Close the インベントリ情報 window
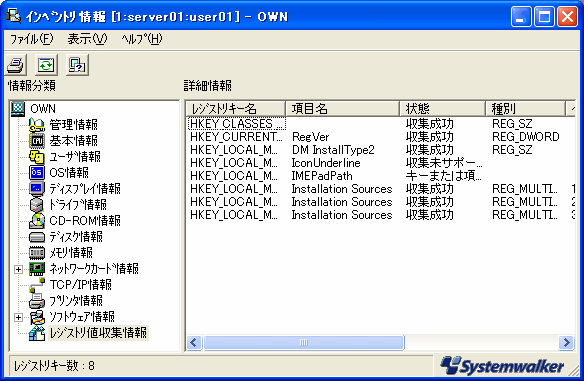This screenshot has width=584, height=381. pos(567,17)
